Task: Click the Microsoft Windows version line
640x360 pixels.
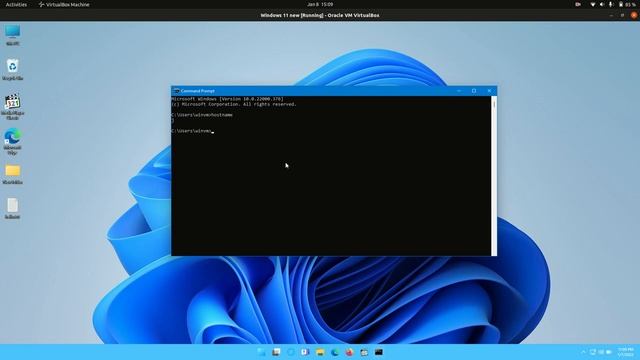Action: [227, 99]
